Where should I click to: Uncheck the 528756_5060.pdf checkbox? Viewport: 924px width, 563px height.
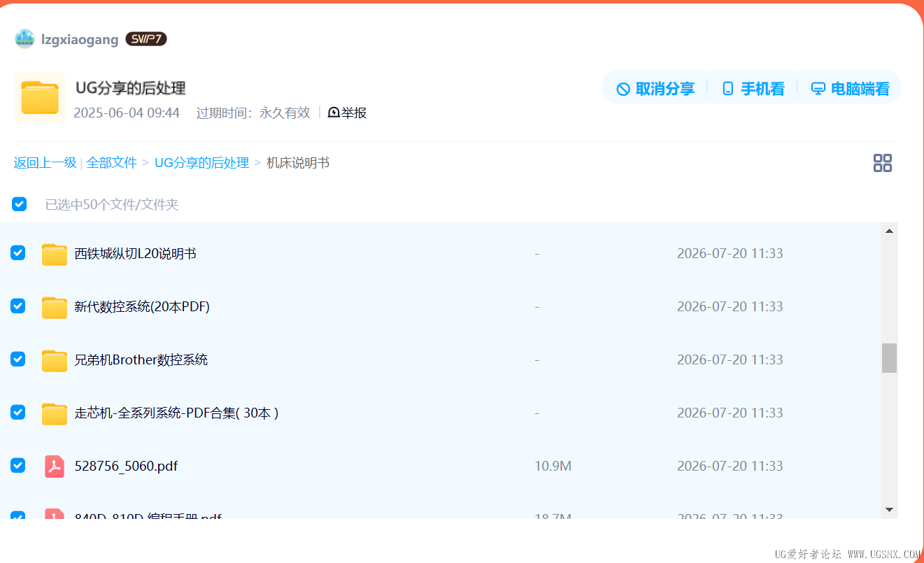[x=18, y=465]
